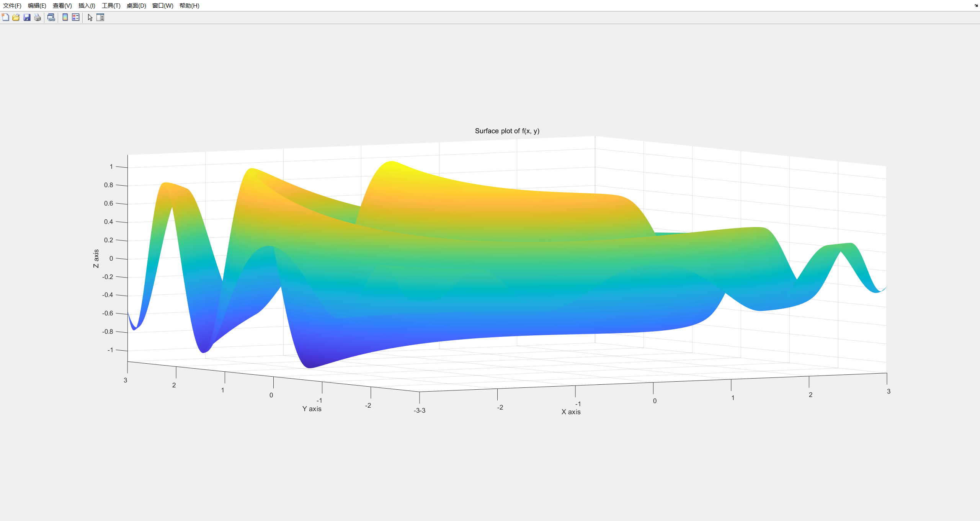
Task: Insert a colorbar using the toolbar icon
Action: pyautogui.click(x=65, y=17)
